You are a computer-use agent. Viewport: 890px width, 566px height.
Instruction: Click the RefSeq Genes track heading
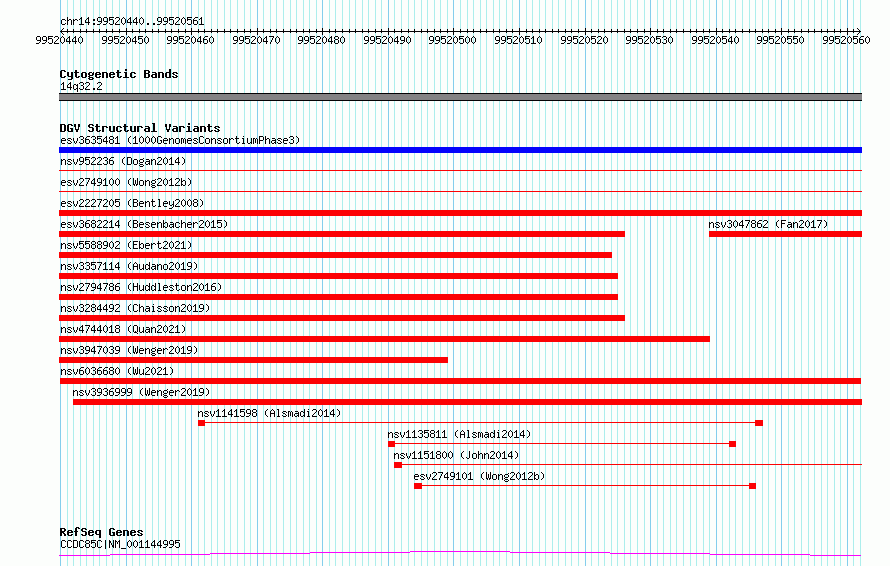(101, 532)
